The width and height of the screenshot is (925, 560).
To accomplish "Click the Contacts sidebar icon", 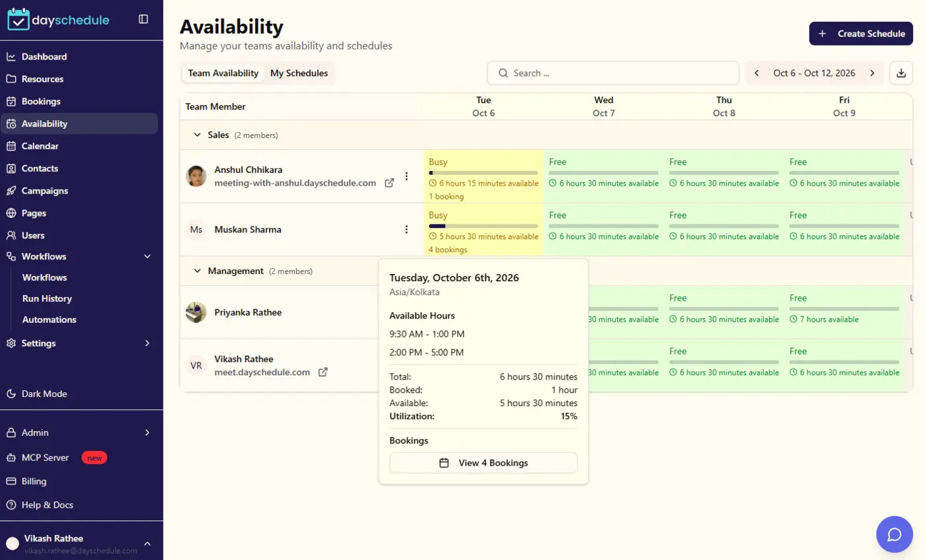I will point(11,168).
